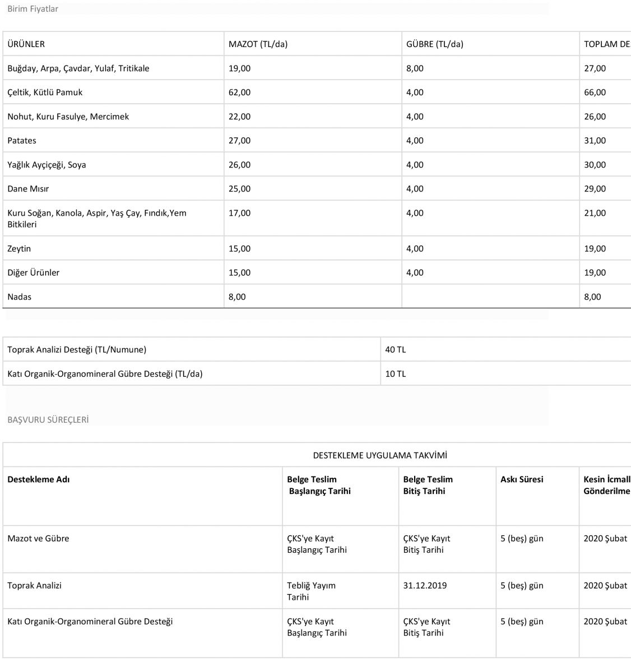Click the '40 TL' value cell
The width and height of the screenshot is (631, 672).
pyautogui.click(x=396, y=349)
